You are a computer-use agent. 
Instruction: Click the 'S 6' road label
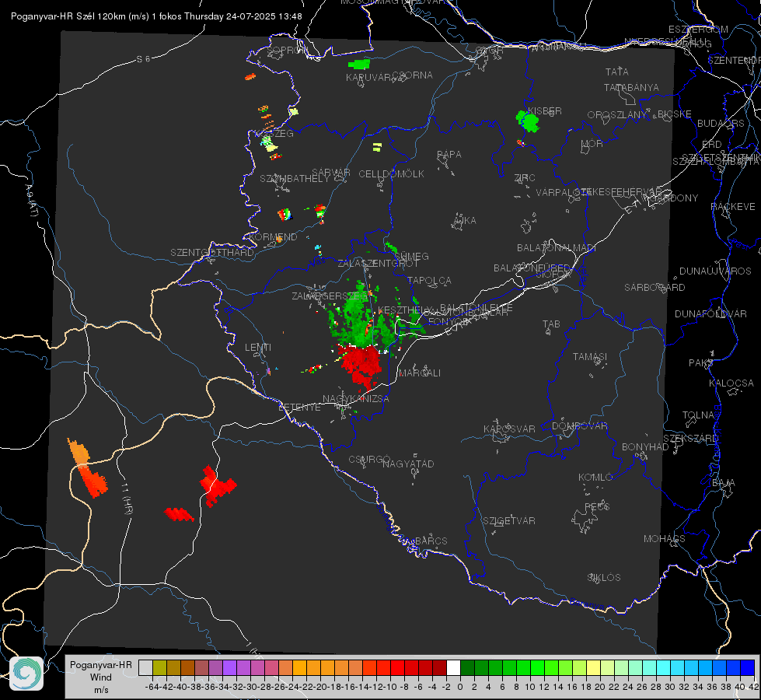coord(143,59)
